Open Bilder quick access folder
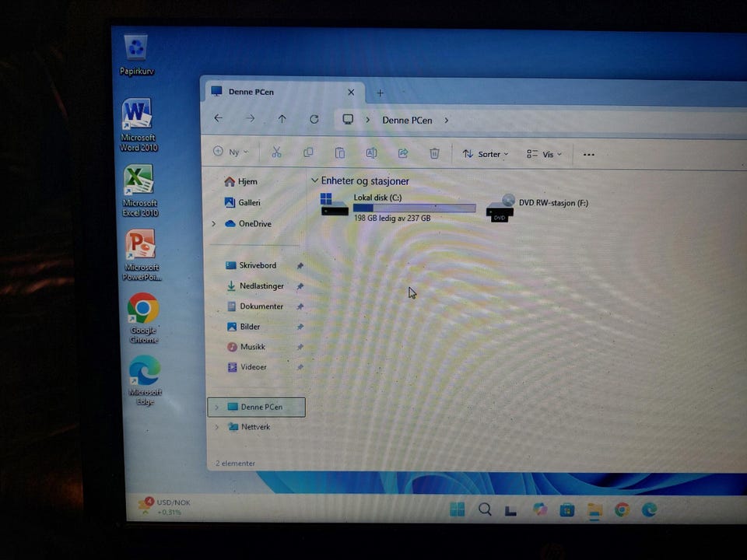 244,327
